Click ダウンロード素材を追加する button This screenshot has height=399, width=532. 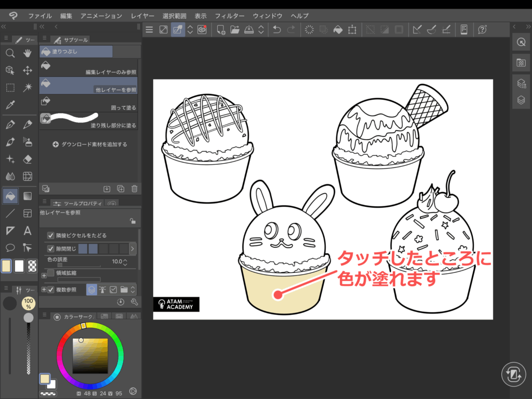click(89, 144)
